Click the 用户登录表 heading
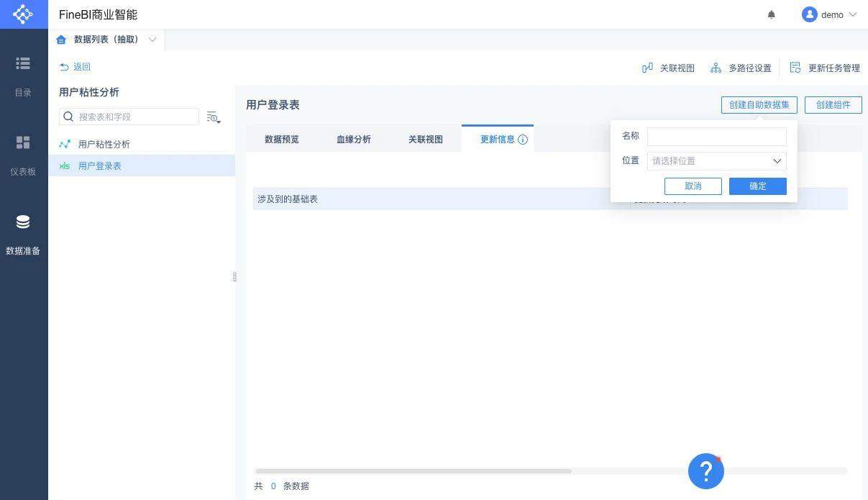The height and width of the screenshot is (500, 868). pos(273,105)
